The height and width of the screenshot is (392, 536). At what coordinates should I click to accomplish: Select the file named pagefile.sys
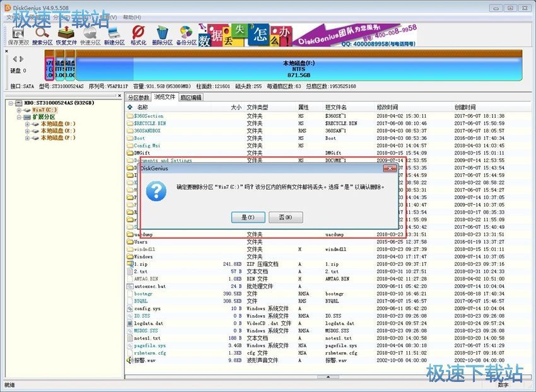coord(150,345)
